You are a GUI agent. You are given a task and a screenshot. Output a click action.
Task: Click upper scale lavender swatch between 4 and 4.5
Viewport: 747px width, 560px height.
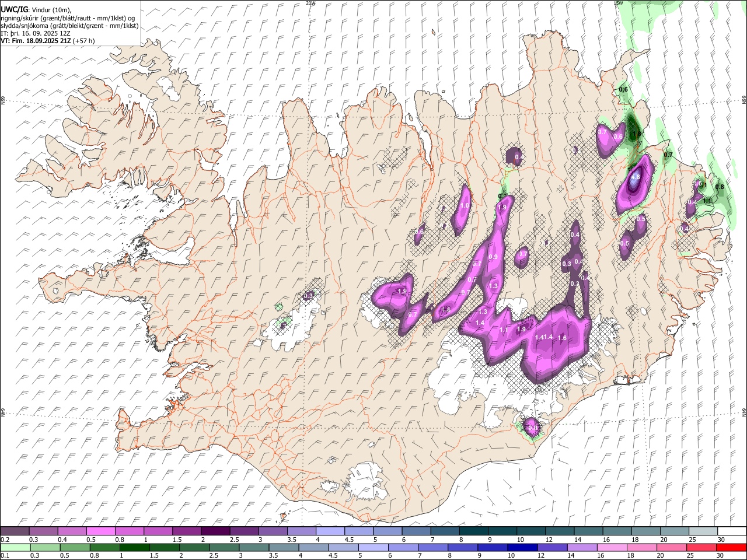click(330, 531)
